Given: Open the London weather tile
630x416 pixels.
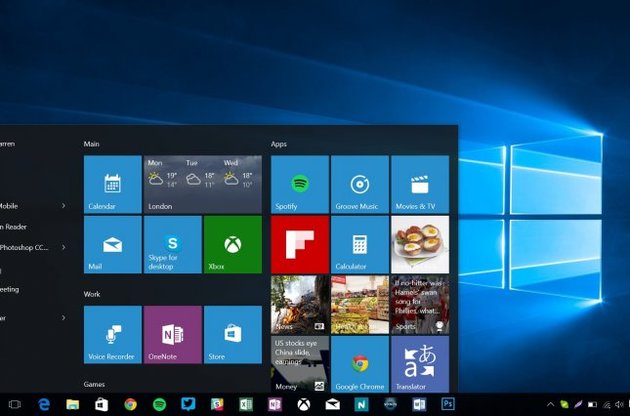Looking at the screenshot, I should click(202, 184).
